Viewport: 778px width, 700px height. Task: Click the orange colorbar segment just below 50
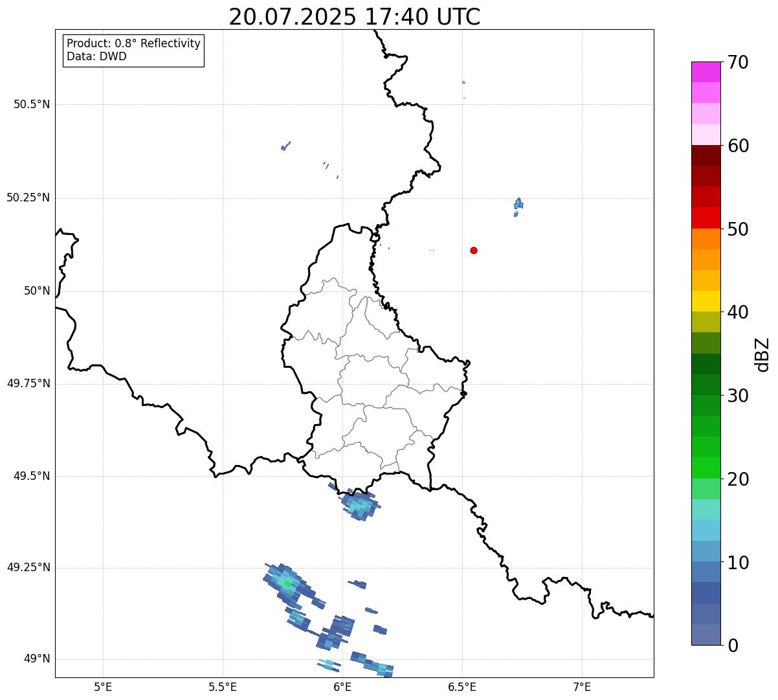click(706, 239)
